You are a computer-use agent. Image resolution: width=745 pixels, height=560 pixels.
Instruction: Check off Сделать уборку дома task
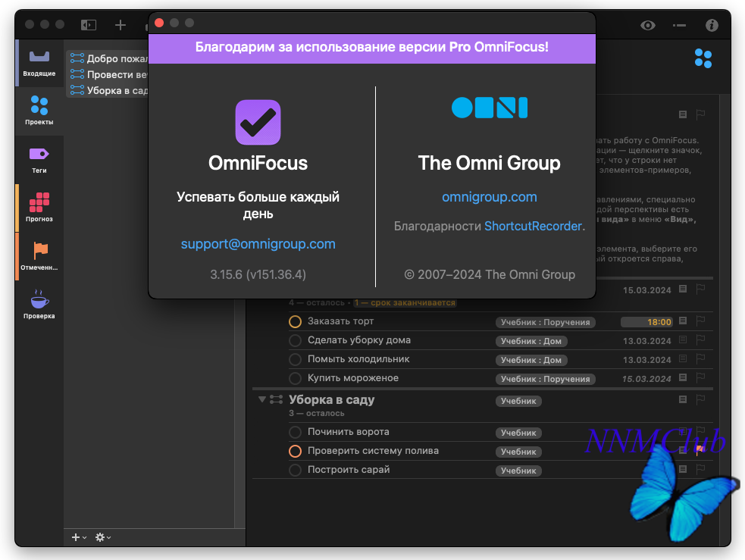click(295, 340)
